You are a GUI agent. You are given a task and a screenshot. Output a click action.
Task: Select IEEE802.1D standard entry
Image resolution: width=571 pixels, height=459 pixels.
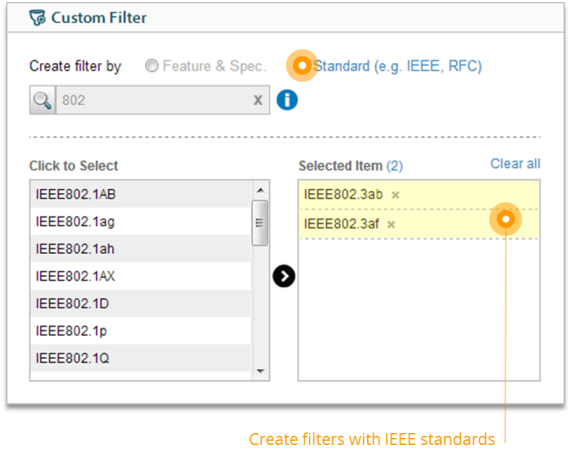click(x=141, y=303)
